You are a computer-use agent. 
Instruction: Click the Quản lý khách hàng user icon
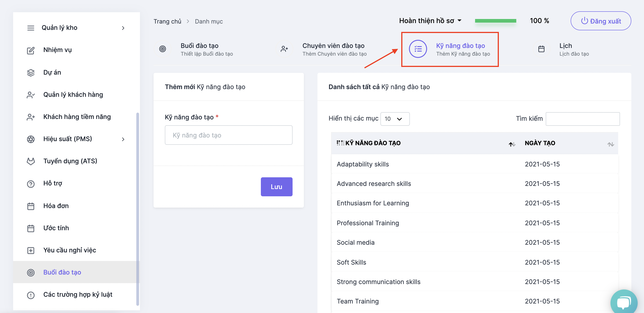[31, 95]
